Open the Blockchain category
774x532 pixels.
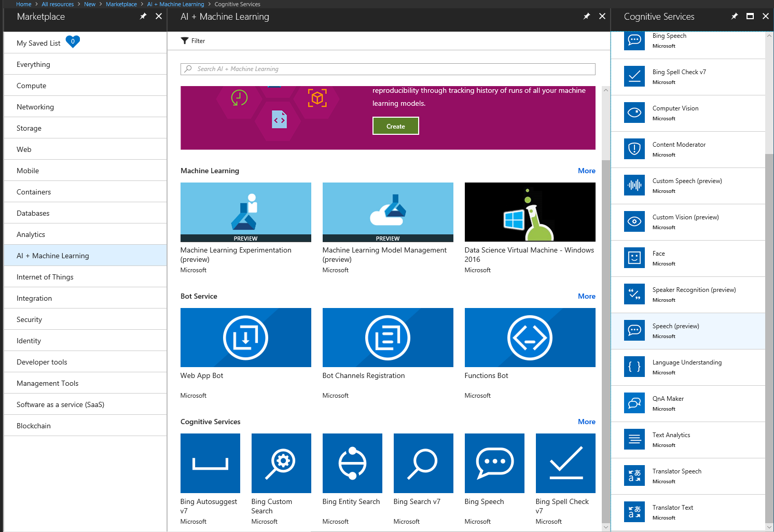[85, 426]
